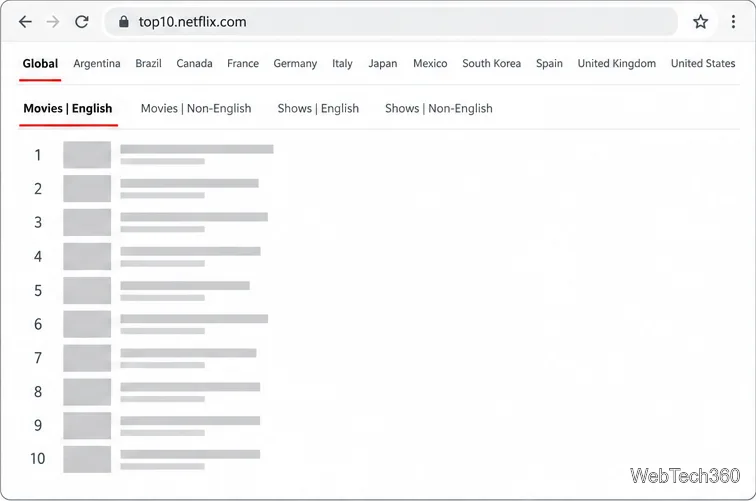Click the title placeholder bar in row 5
This screenshot has height=501, width=756.
(x=185, y=285)
